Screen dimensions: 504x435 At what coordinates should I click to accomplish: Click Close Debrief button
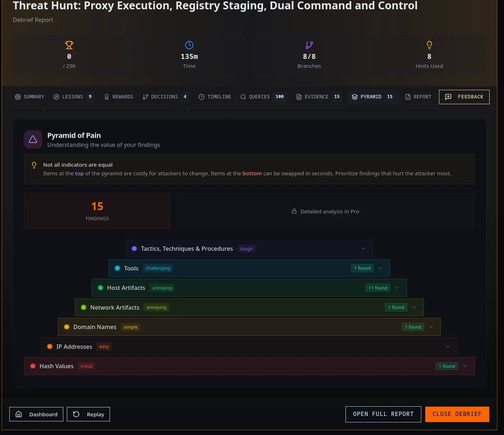pos(457,414)
